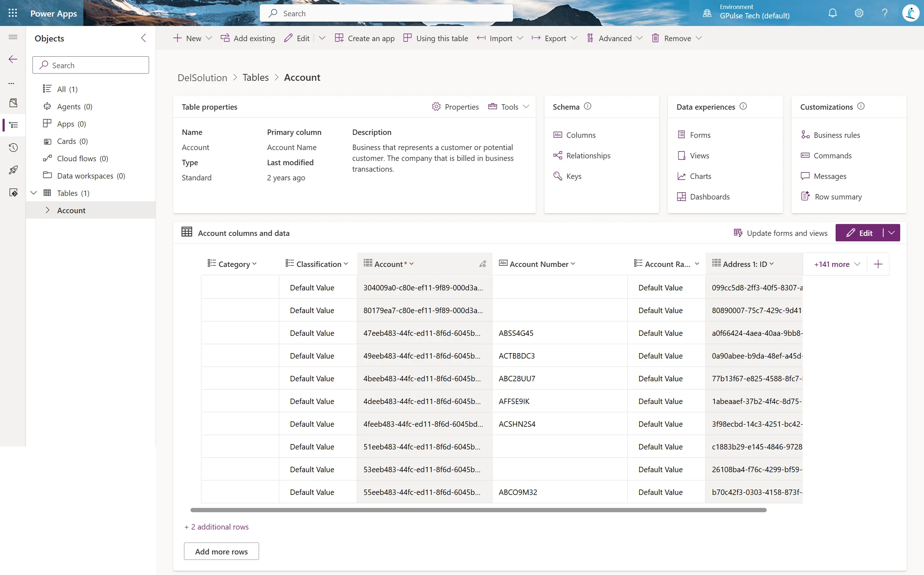Viewport: 924px width, 575px height.
Task: Add a new column with the plus icon
Action: pyautogui.click(x=878, y=264)
